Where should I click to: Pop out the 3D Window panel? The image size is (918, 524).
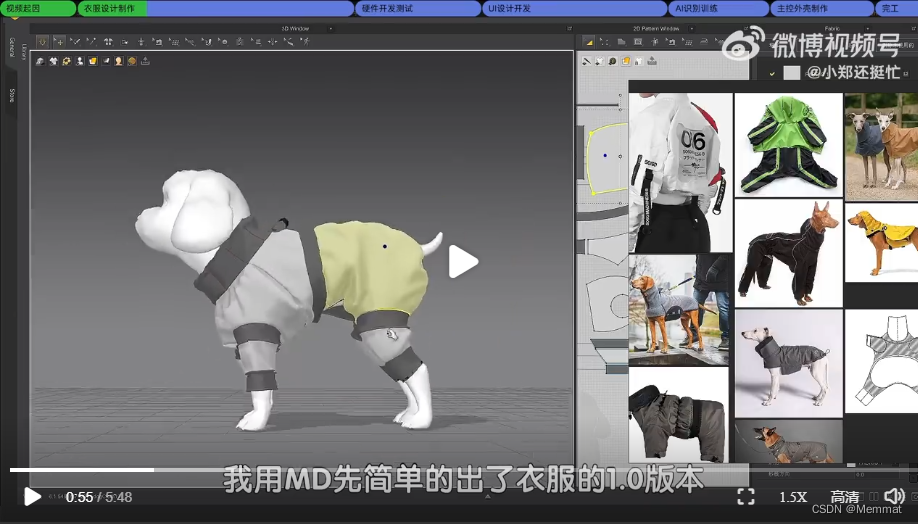[569, 28]
